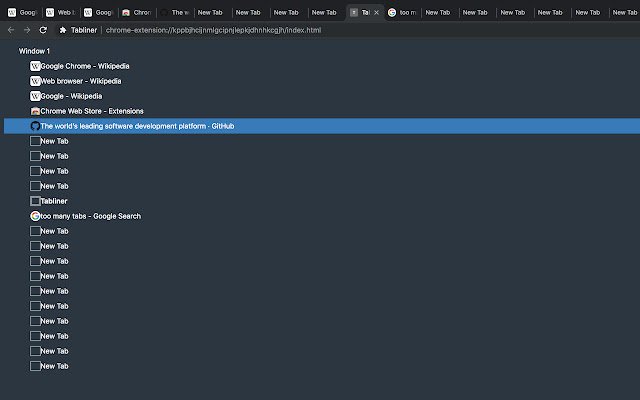Click the Window 1 heading

click(x=34, y=51)
